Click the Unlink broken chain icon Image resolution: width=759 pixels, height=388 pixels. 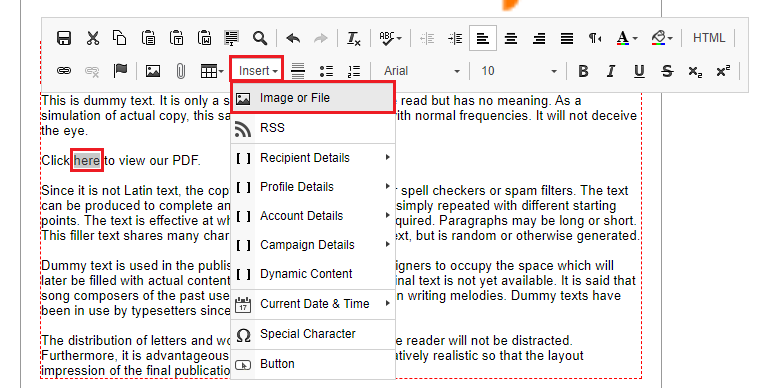[92, 71]
